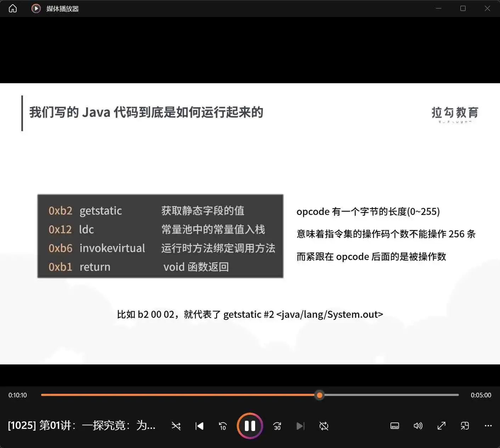Open mini player mode
This screenshot has height=448, width=500.
pos(465,426)
